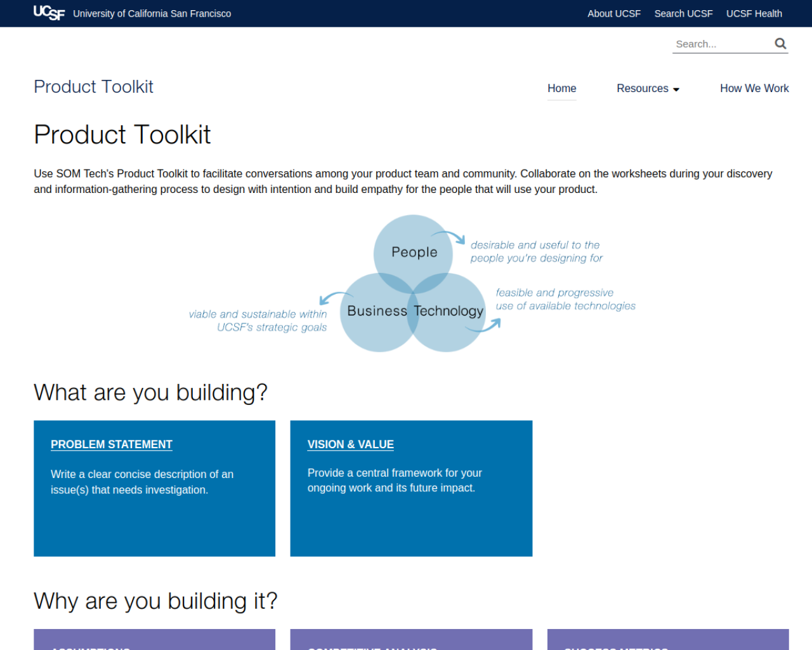Viewport: 812px width, 650px height.
Task: Click the intro paragraph about SOM Tech's toolkit
Action: (x=403, y=182)
